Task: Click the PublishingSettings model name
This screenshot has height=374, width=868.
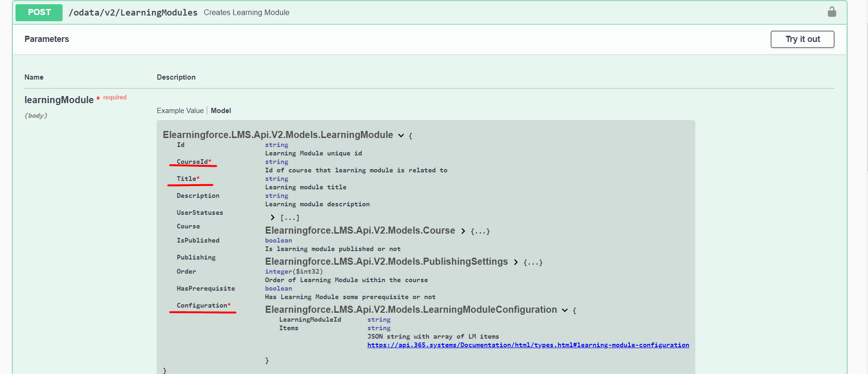Action: pos(386,262)
